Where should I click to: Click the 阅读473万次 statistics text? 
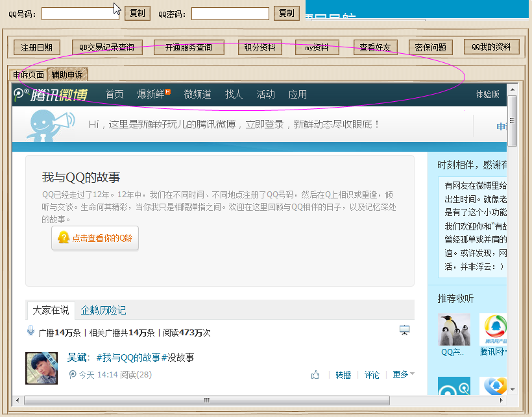[187, 333]
